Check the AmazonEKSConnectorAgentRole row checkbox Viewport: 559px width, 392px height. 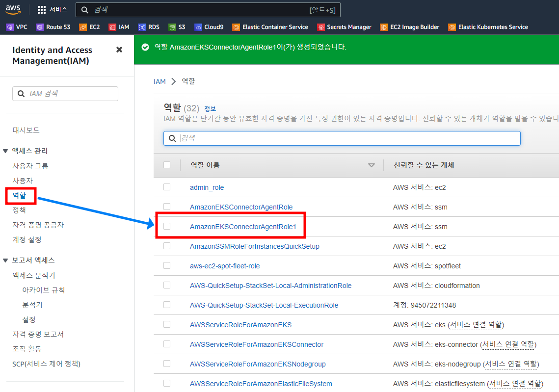click(167, 207)
